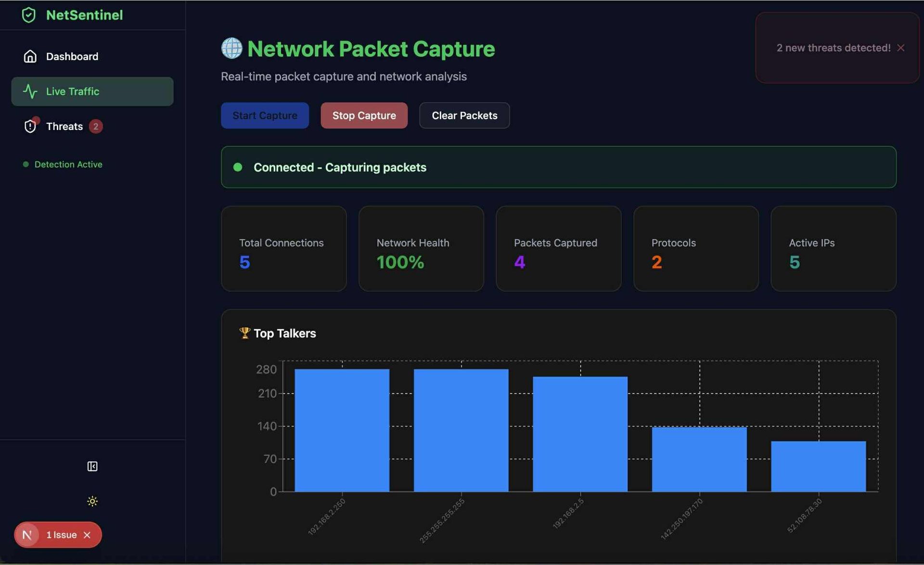Click the NetSentinel shield logo icon
The image size is (924, 565).
coord(29,15)
